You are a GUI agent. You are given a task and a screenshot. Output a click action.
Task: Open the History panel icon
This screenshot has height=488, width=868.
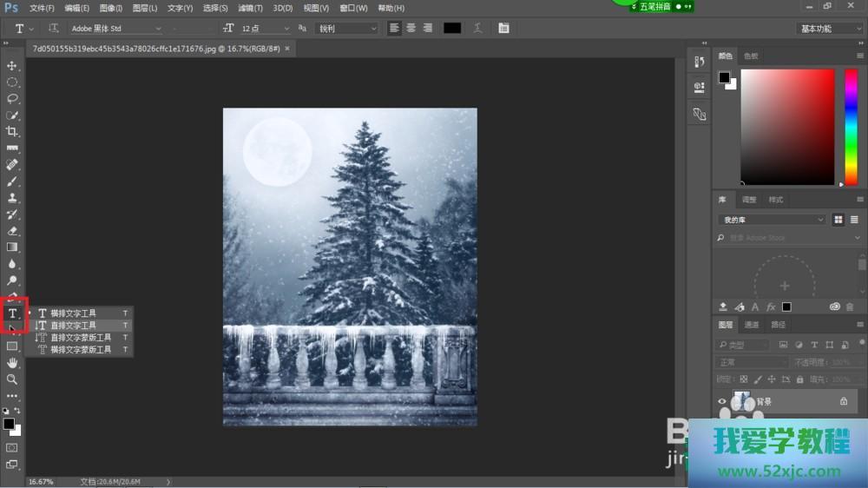click(700, 62)
